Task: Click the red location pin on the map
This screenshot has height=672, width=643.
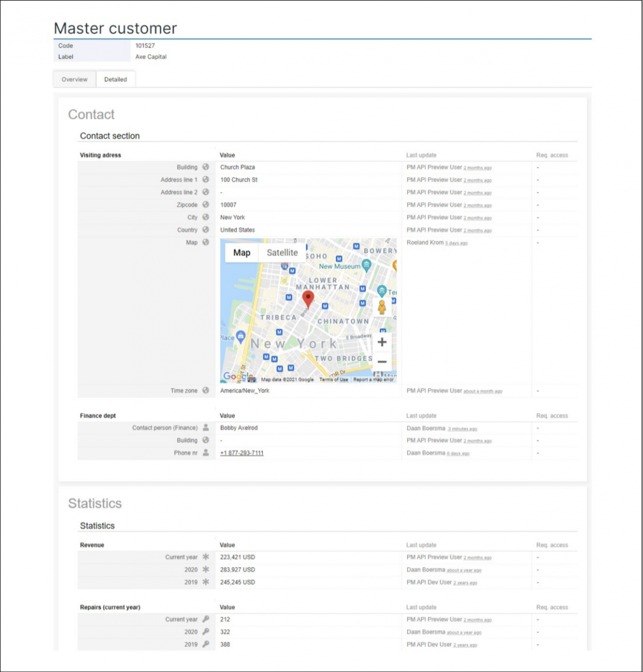Action: pos(308,300)
